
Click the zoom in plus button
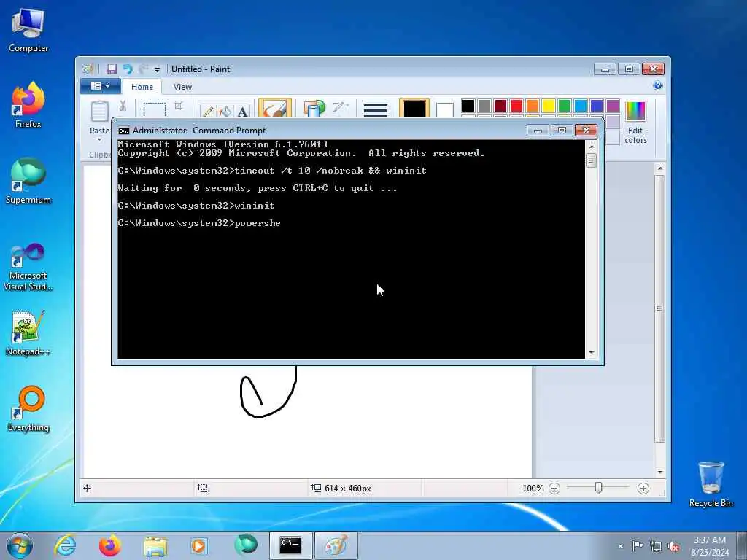643,489
